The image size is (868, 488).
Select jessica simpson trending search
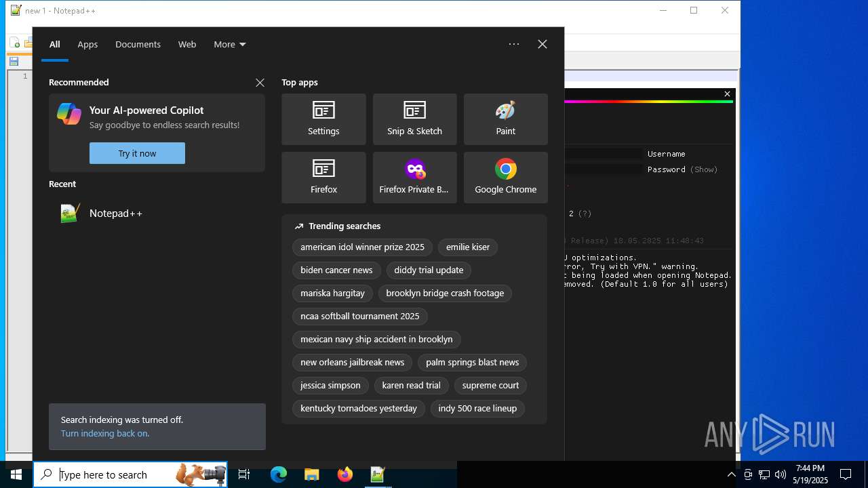330,386
